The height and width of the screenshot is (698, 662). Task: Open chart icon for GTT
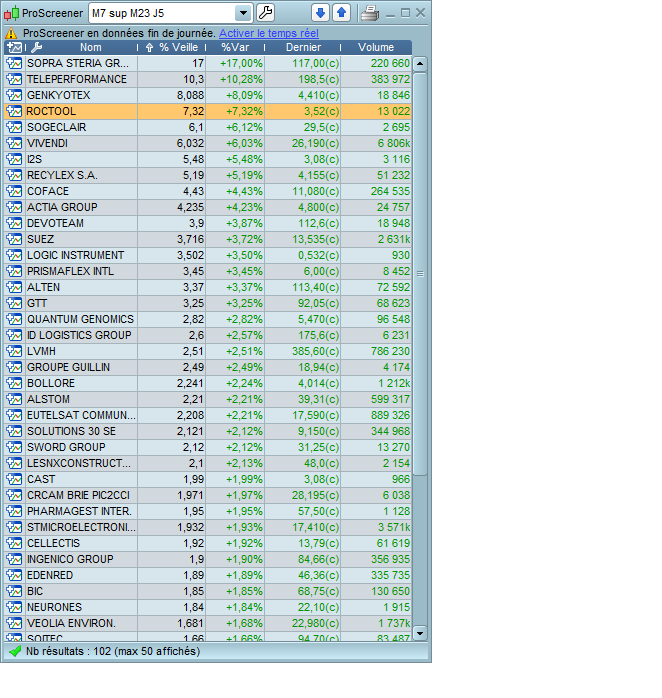click(x=14, y=303)
